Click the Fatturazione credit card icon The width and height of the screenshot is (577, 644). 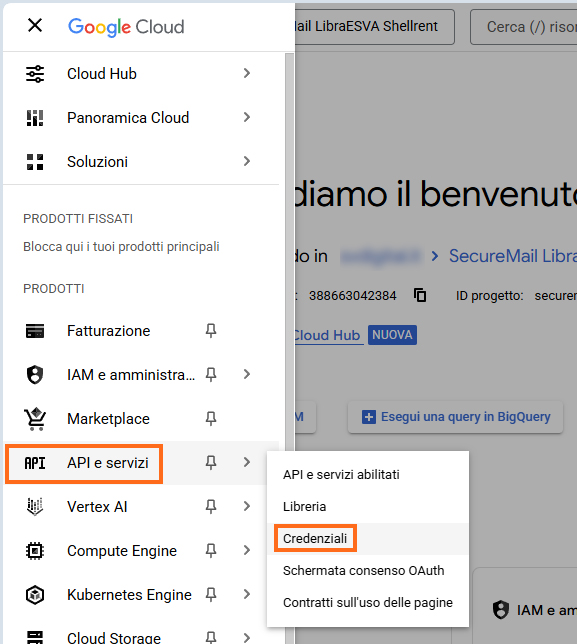coord(35,331)
